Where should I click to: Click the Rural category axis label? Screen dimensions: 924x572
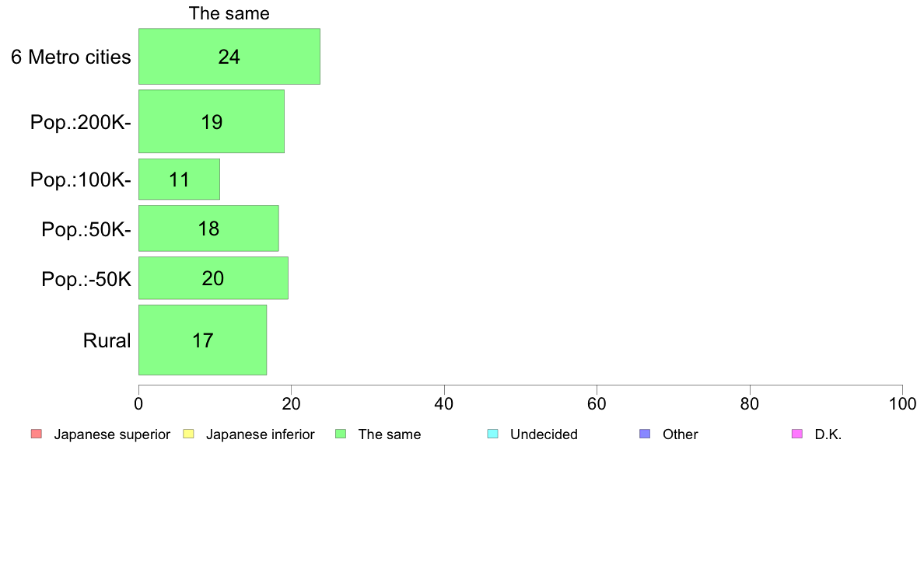coord(107,340)
